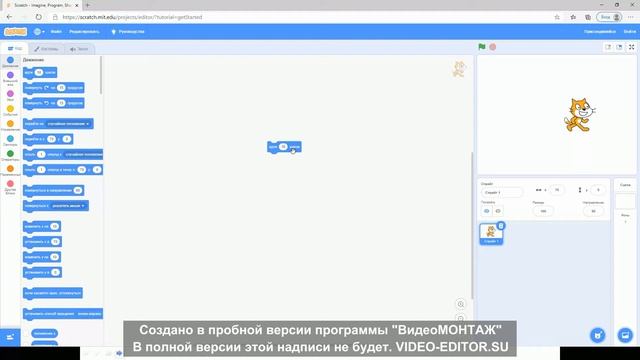Enter full screen stage mode
This screenshot has height=360, width=640.
coord(631,47)
